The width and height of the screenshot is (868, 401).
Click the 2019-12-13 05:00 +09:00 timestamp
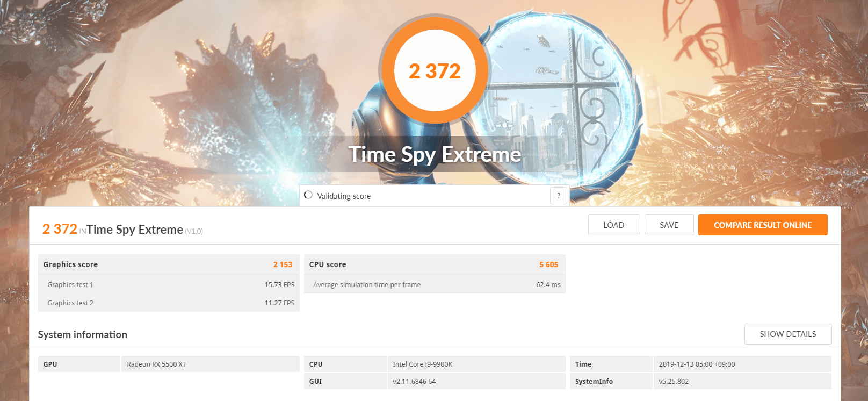point(697,364)
